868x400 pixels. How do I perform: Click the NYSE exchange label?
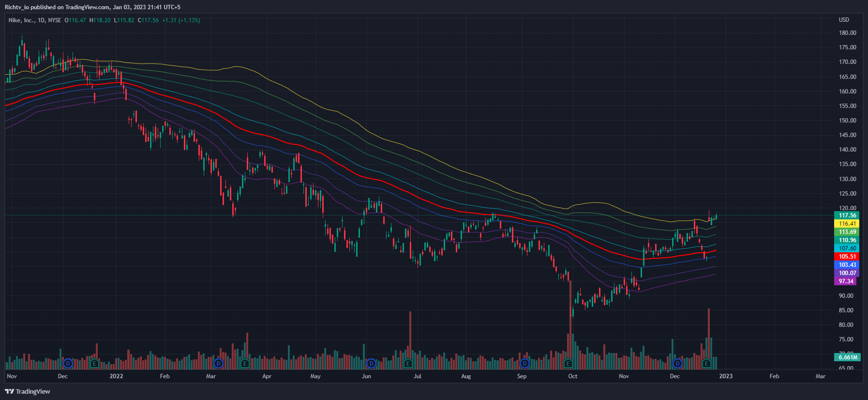pyautogui.click(x=55, y=20)
